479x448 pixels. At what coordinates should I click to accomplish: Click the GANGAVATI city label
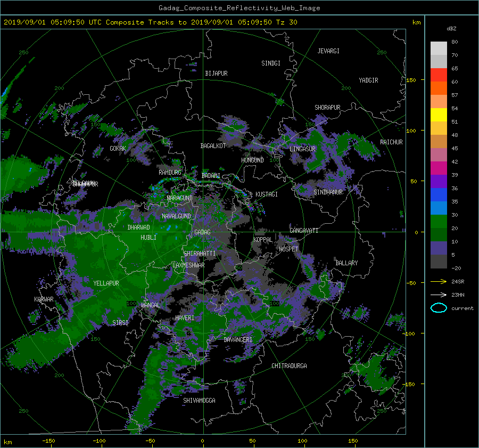[304, 231]
